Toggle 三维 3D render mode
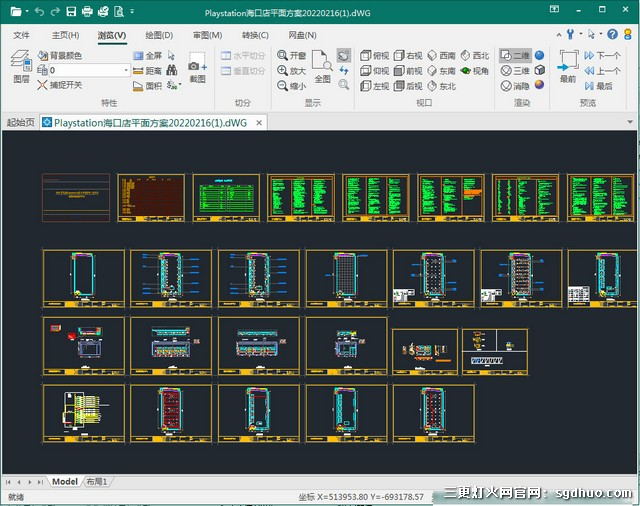This screenshot has width=640, height=506. (x=515, y=71)
